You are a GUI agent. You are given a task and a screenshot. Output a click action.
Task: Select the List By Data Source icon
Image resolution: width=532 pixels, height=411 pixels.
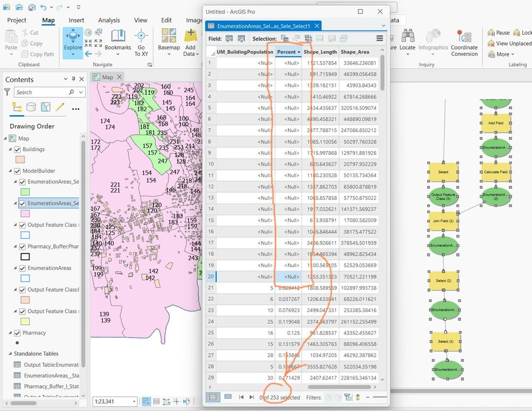(31, 107)
